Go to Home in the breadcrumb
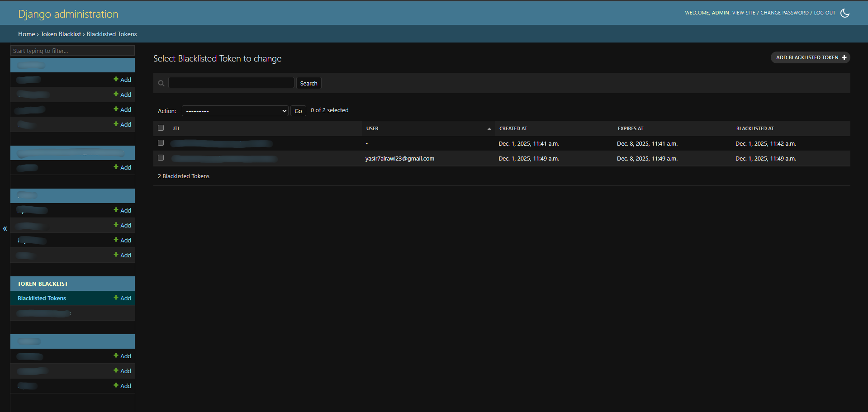Viewport: 868px width, 412px height. coord(27,34)
